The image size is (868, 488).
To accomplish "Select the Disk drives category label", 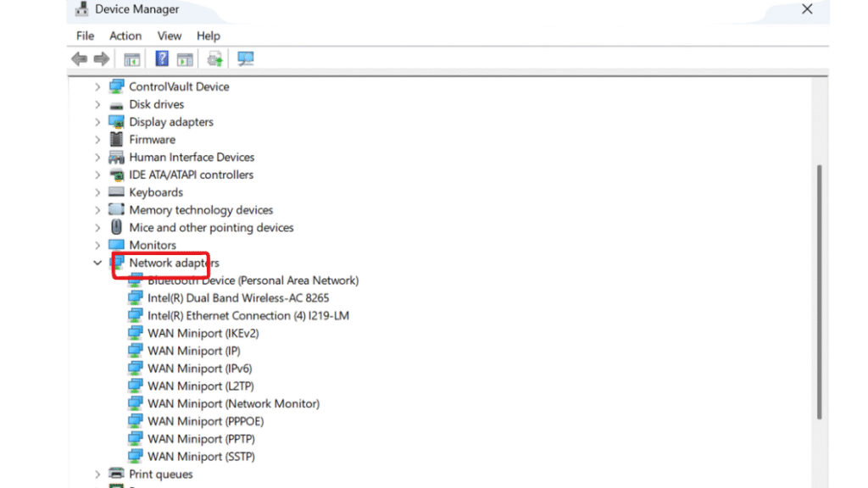I will coord(157,104).
